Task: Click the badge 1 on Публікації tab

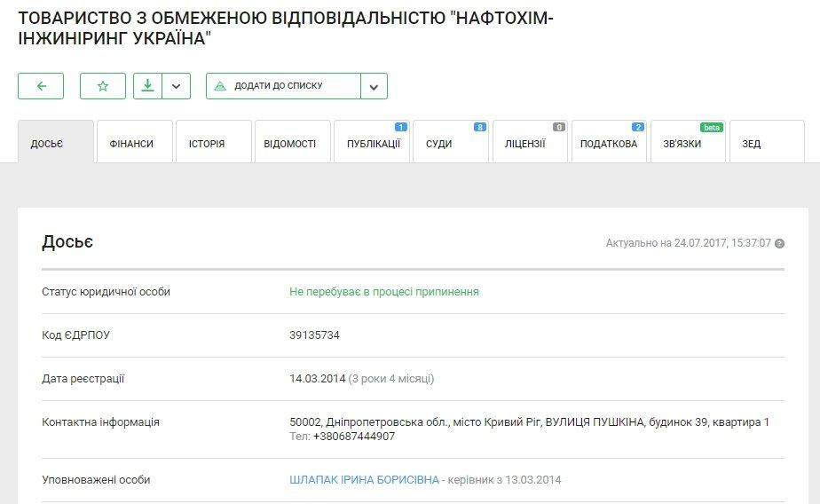Action: click(400, 127)
